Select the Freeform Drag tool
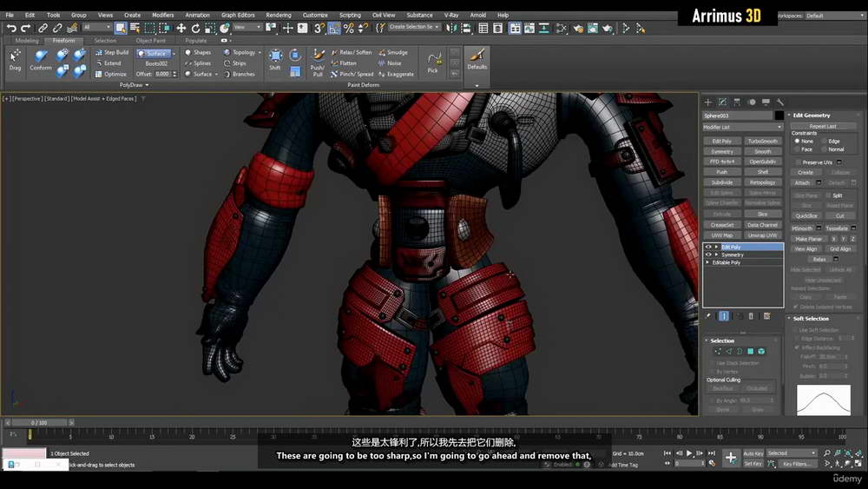The image size is (868, 489). point(15,60)
